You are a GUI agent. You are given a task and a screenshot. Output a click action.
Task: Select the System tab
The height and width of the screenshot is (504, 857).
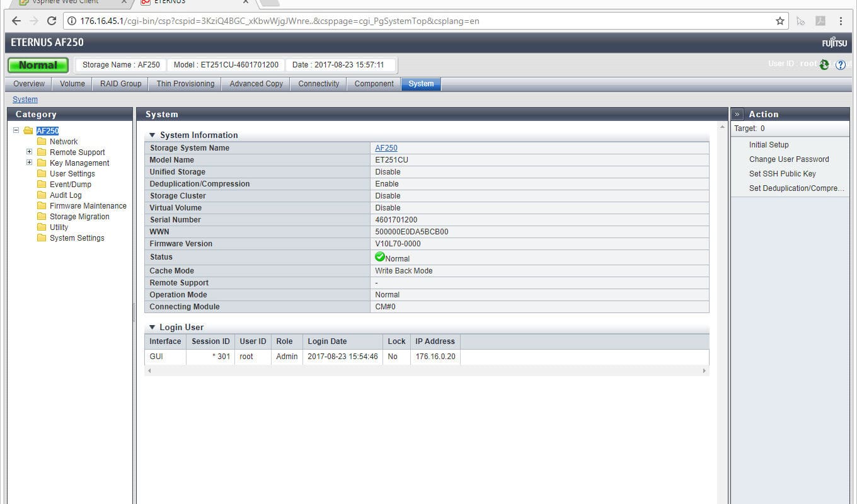point(421,84)
